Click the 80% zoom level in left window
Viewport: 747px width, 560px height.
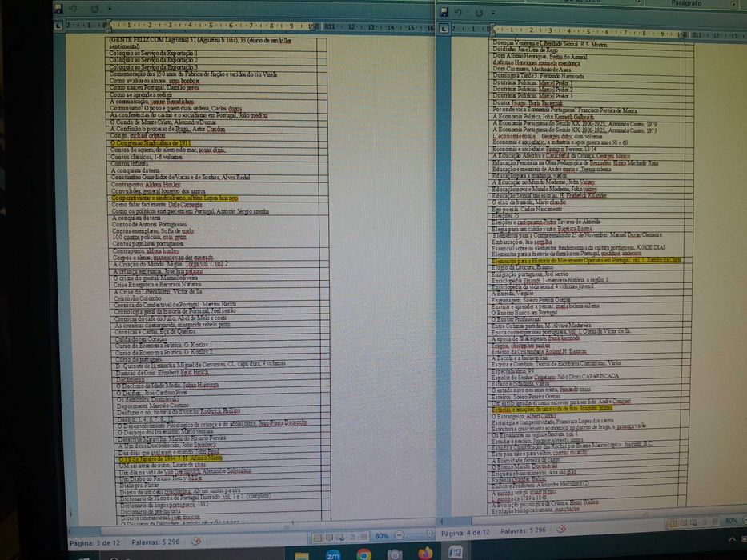tap(381, 536)
